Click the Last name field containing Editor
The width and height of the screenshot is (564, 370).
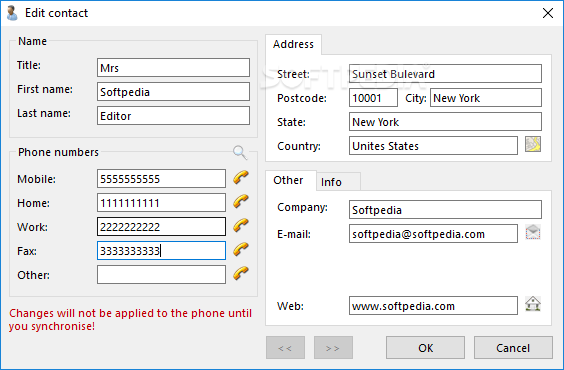pyautogui.click(x=173, y=116)
